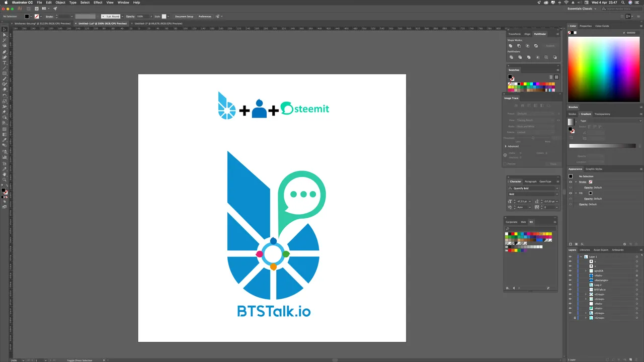Unlock the bottom locked Group layer

[575, 318]
